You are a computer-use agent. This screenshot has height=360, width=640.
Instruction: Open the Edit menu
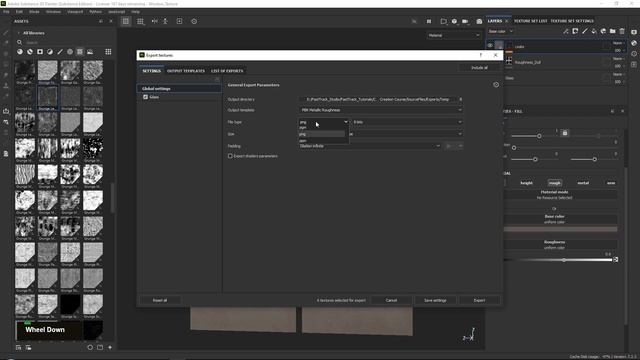(x=19, y=12)
